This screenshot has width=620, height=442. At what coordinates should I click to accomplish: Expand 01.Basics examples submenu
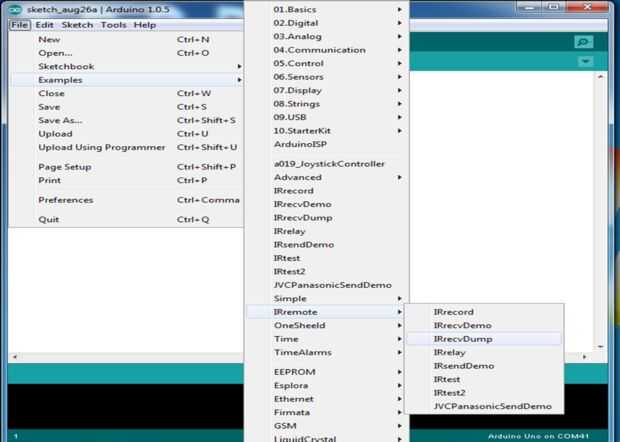(327, 9)
